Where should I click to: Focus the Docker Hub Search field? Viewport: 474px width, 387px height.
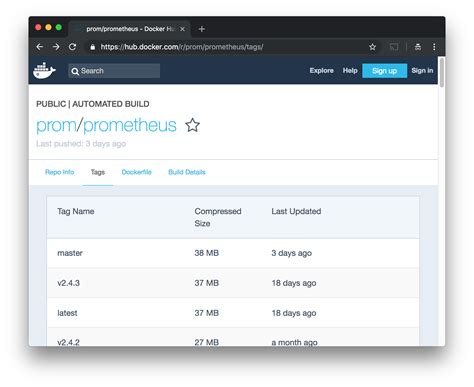[114, 71]
